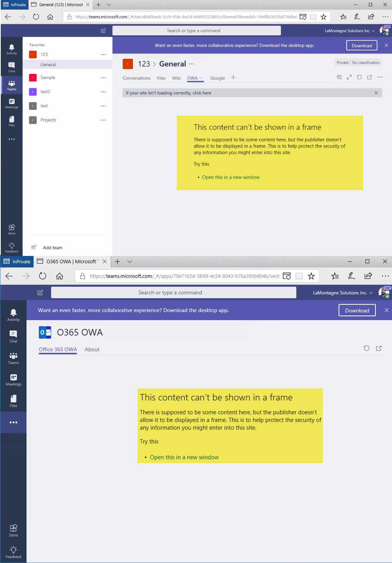Refresh page in top browser window

tap(36, 17)
